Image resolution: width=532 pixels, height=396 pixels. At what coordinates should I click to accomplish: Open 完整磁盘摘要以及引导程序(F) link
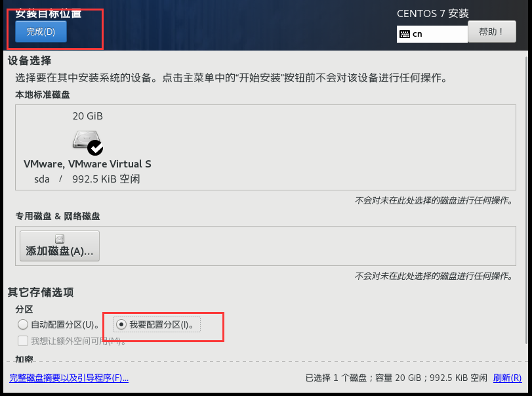(69, 378)
